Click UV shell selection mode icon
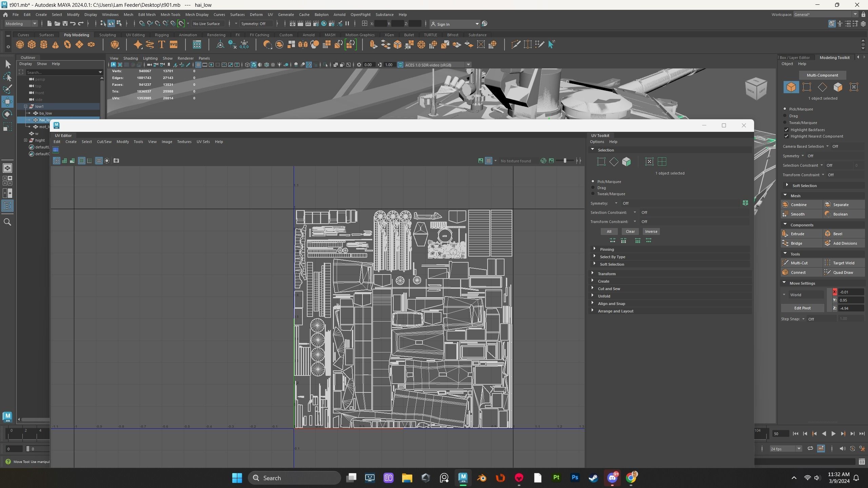The image size is (868, 488). pos(662,162)
